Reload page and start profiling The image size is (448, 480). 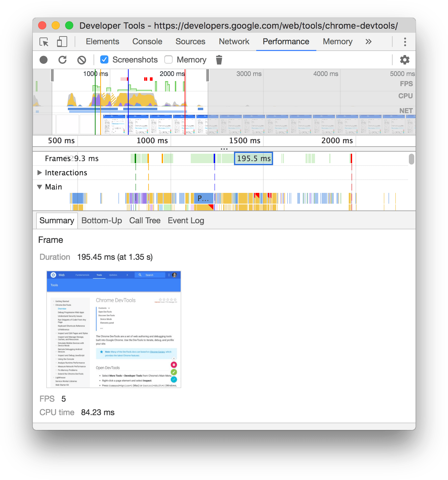tap(62, 60)
